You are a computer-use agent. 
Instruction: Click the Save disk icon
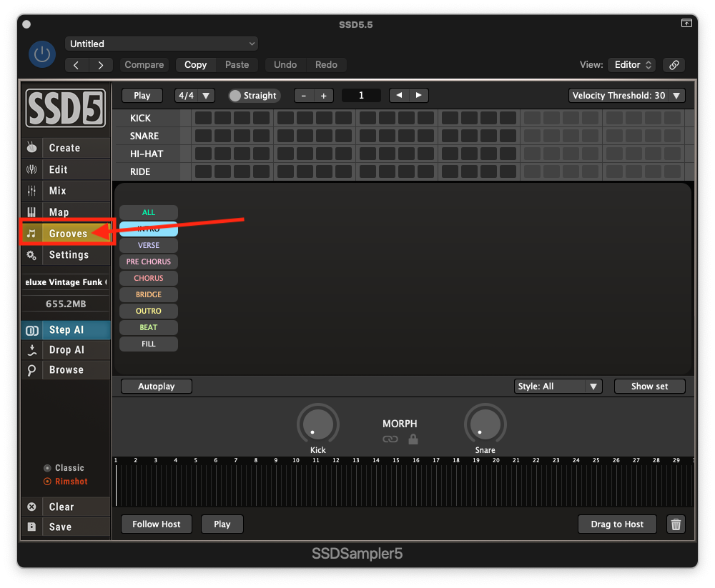click(x=31, y=527)
